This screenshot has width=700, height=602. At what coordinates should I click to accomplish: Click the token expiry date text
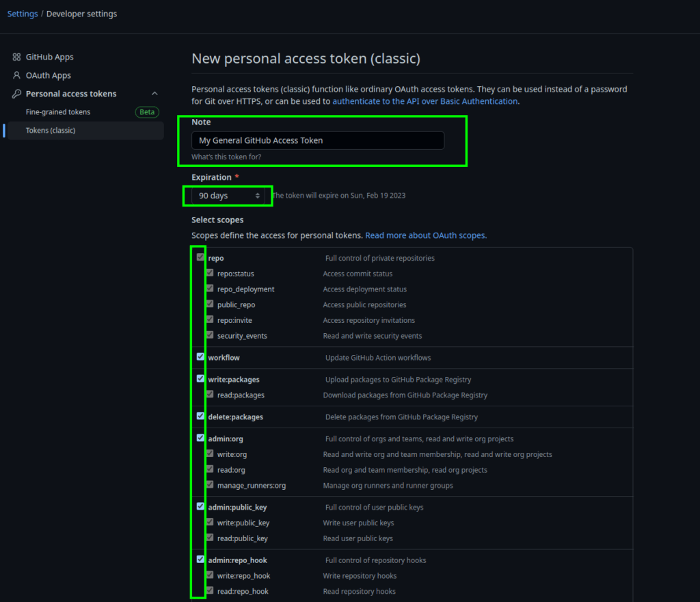pos(339,196)
